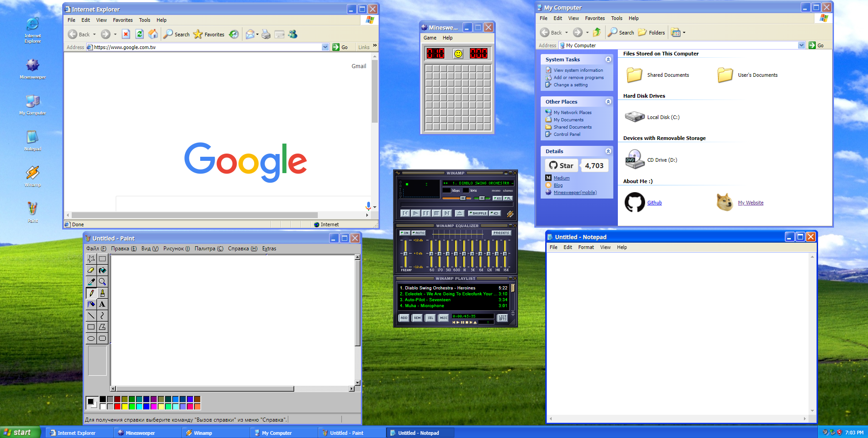Open the Favorites menu in My Computer
Image resolution: width=868 pixels, height=438 pixels.
[x=595, y=18]
